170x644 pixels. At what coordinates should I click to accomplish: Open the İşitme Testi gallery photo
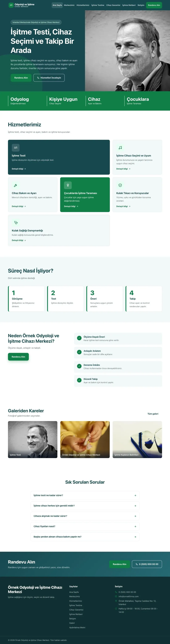[33, 440]
